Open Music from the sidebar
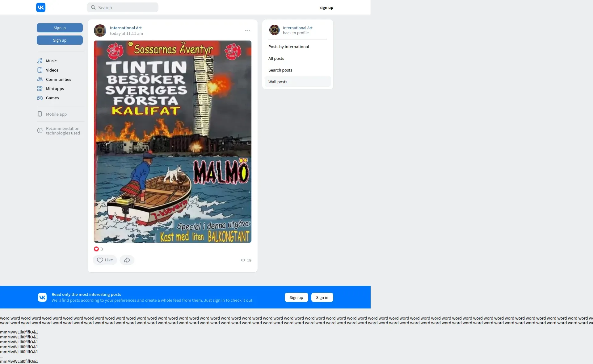Viewport: 593px width, 364px height. pyautogui.click(x=51, y=61)
